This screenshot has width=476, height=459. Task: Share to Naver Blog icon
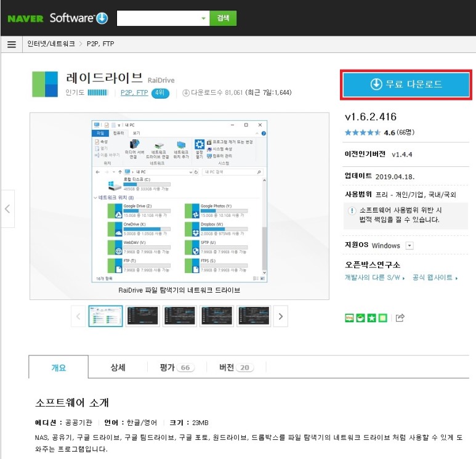point(349,318)
